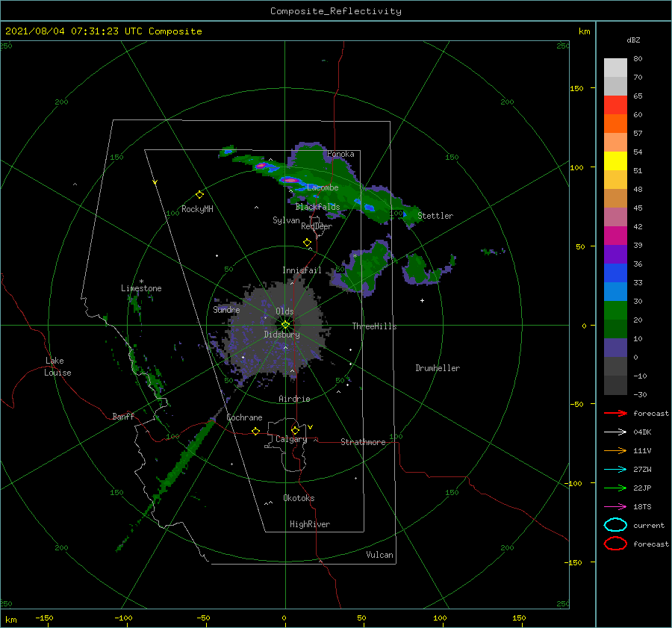
Task: Click the yellow diamond marker below RedDeer
Action: click(x=307, y=243)
